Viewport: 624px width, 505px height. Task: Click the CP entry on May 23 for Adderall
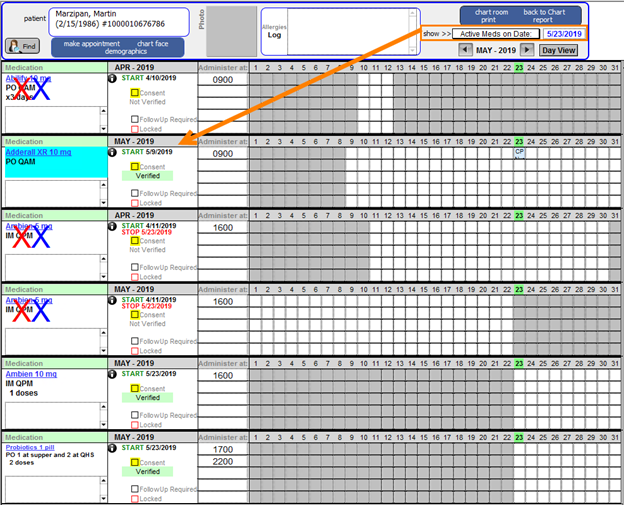519,154
